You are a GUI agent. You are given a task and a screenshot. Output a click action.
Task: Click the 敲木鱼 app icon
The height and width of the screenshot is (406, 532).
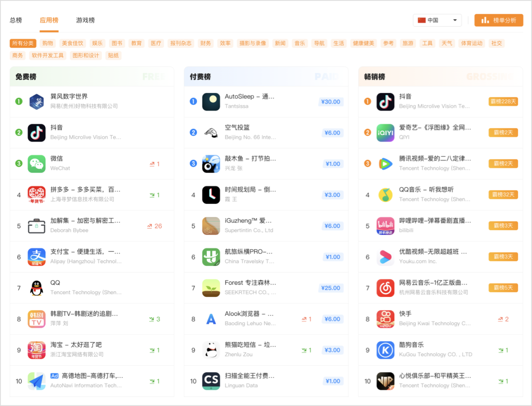click(211, 164)
